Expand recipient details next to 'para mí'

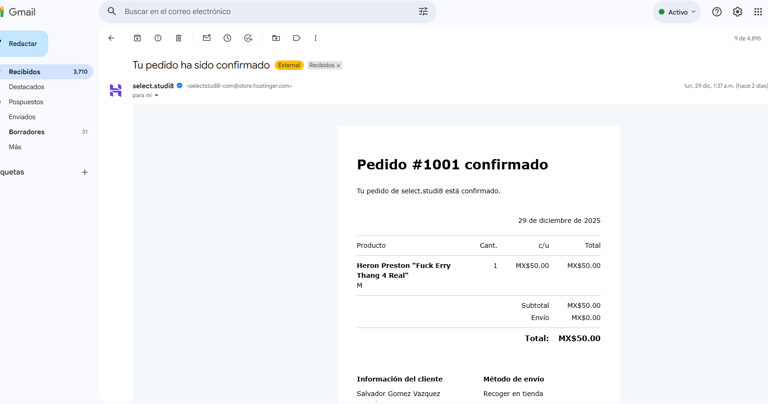[157, 95]
